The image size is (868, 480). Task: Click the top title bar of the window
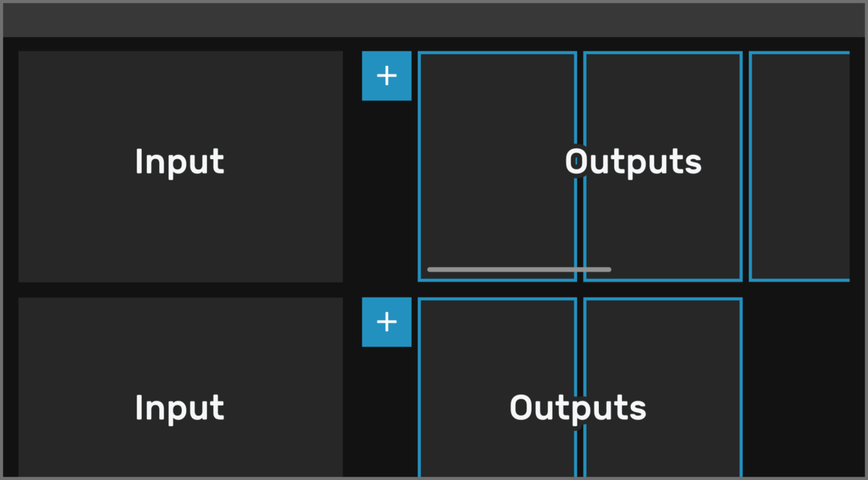434,19
